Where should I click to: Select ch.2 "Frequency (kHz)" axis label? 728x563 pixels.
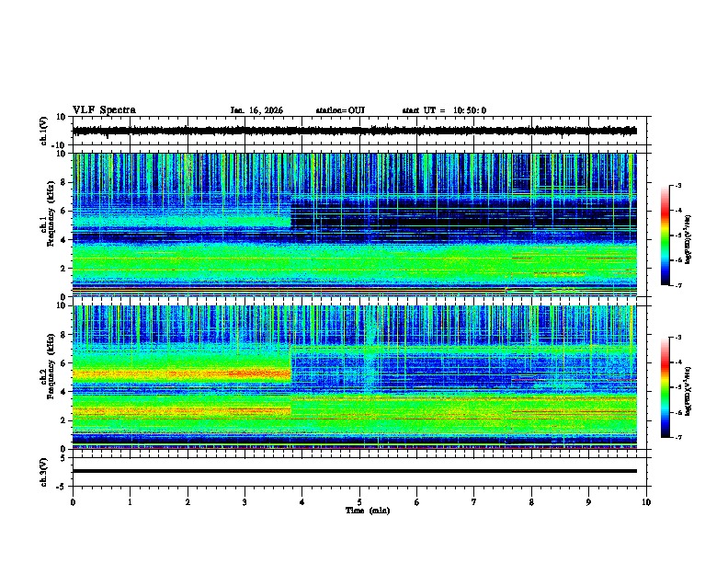point(51,366)
